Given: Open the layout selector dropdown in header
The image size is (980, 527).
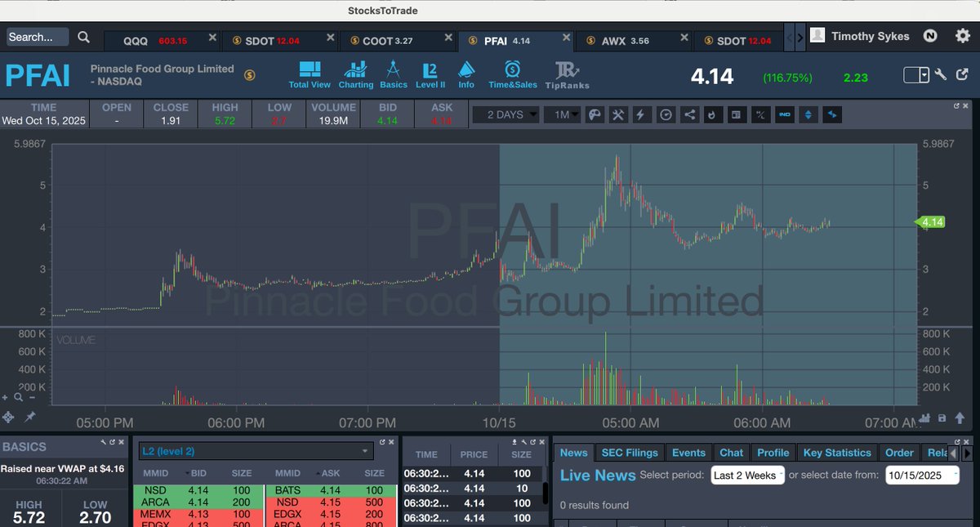Looking at the screenshot, I should coord(916,75).
